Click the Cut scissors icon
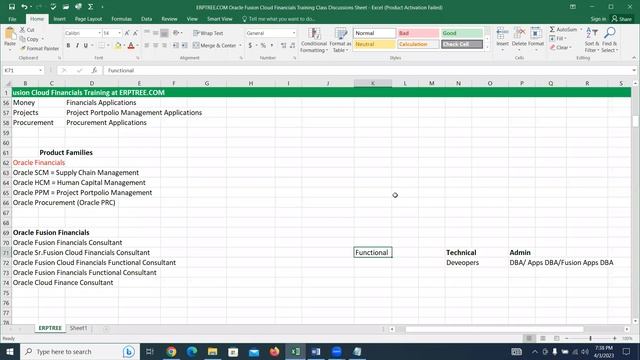Screen dimensions: 640x360 [x=23, y=30]
